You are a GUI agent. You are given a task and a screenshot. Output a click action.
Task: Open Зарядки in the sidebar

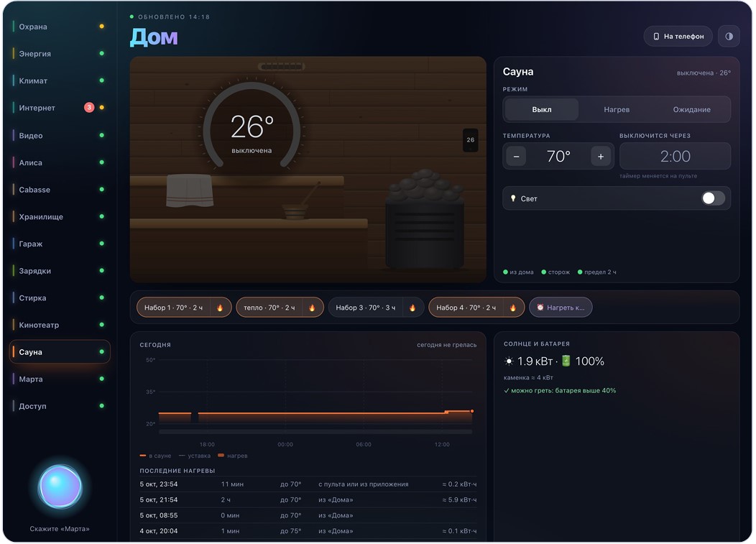click(x=60, y=270)
